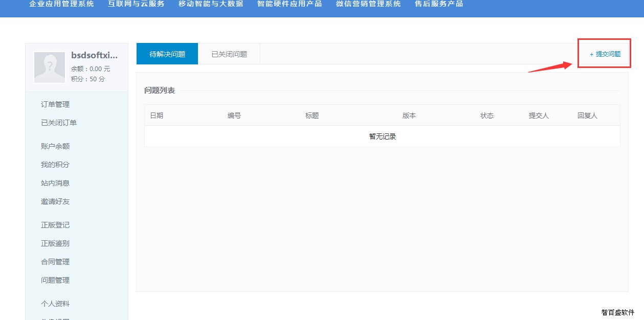
Task: Click the 积分：50 分 points text
Action: [x=88, y=79]
